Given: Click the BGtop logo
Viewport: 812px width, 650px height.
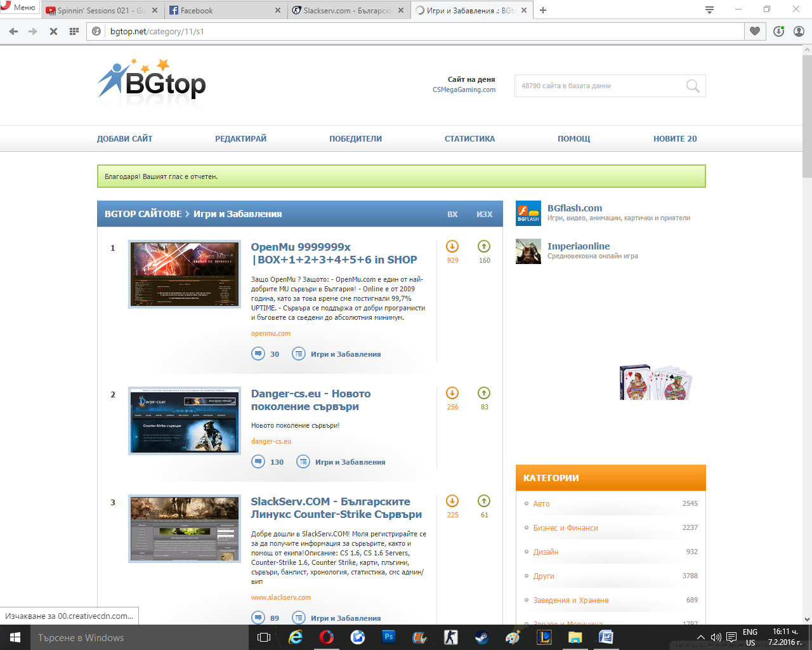Looking at the screenshot, I should pyautogui.click(x=152, y=79).
